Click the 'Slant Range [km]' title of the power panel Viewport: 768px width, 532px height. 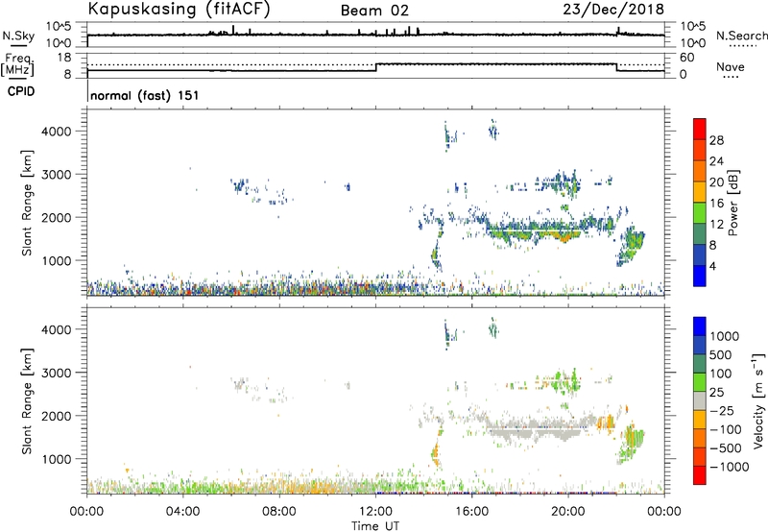click(x=27, y=203)
